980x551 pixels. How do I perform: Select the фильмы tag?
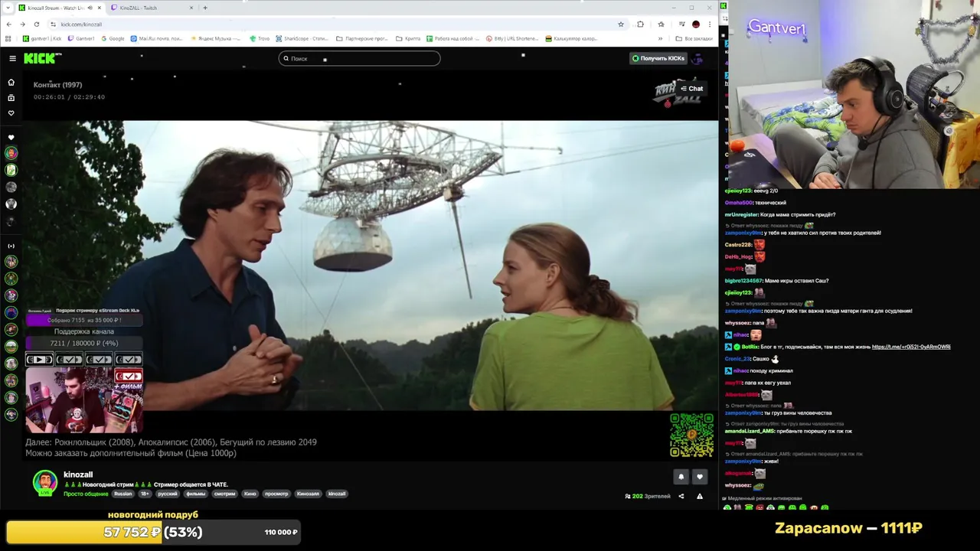196,494
